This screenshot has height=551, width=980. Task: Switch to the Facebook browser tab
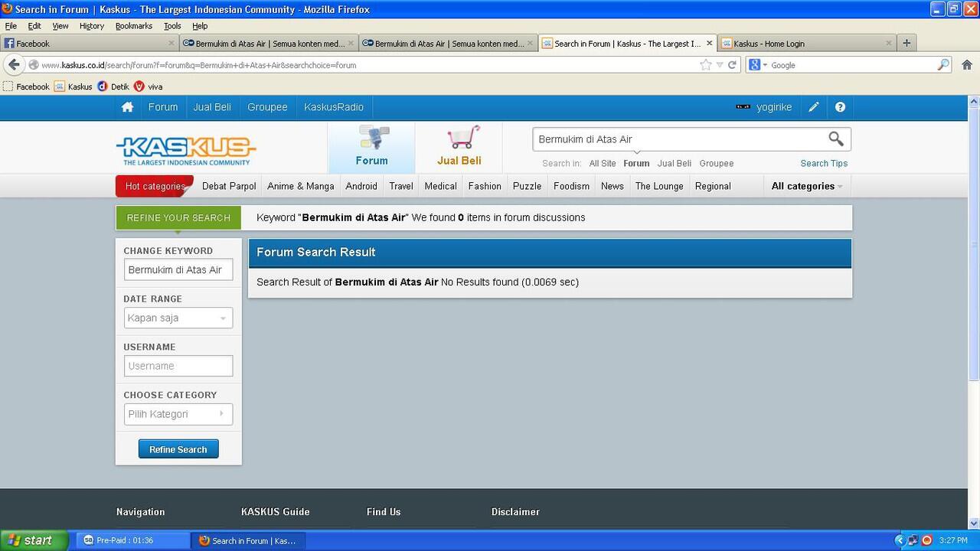click(90, 44)
